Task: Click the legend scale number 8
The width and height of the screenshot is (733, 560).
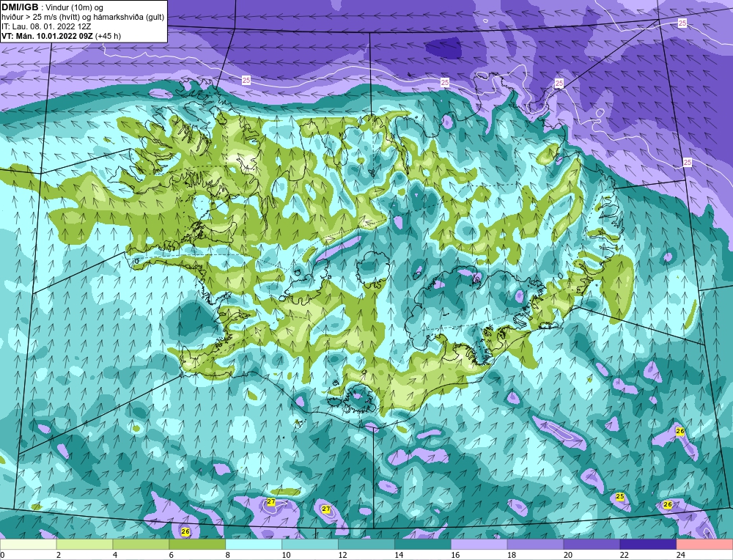Action: (x=228, y=555)
